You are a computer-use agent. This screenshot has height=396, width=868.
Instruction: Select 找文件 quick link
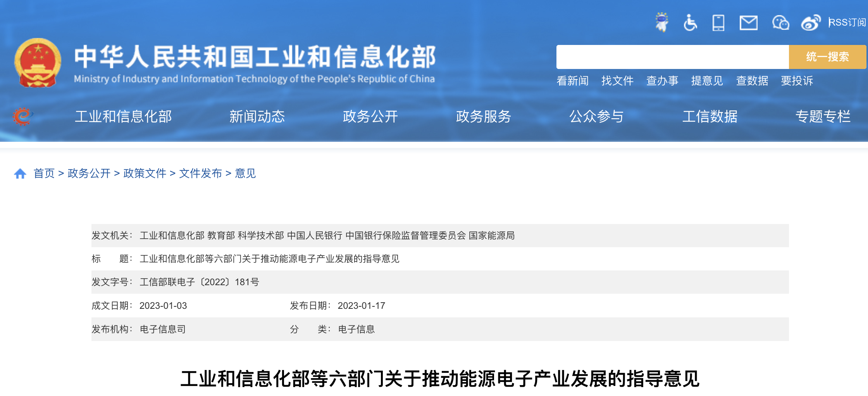tap(618, 81)
